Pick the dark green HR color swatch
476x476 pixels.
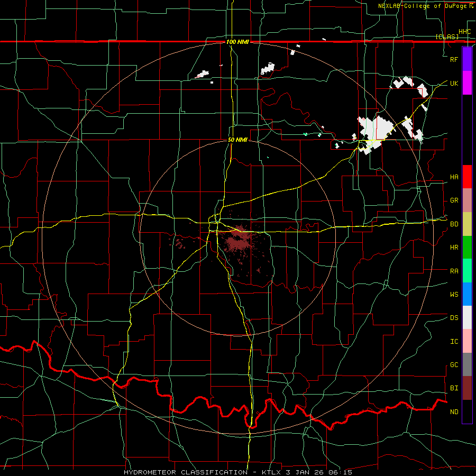tap(467, 247)
